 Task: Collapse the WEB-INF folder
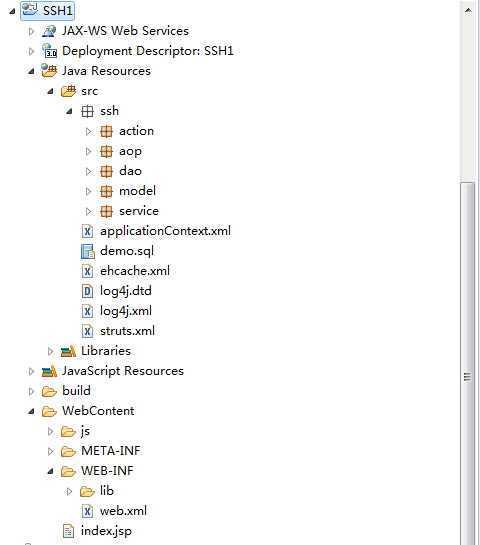coord(50,471)
